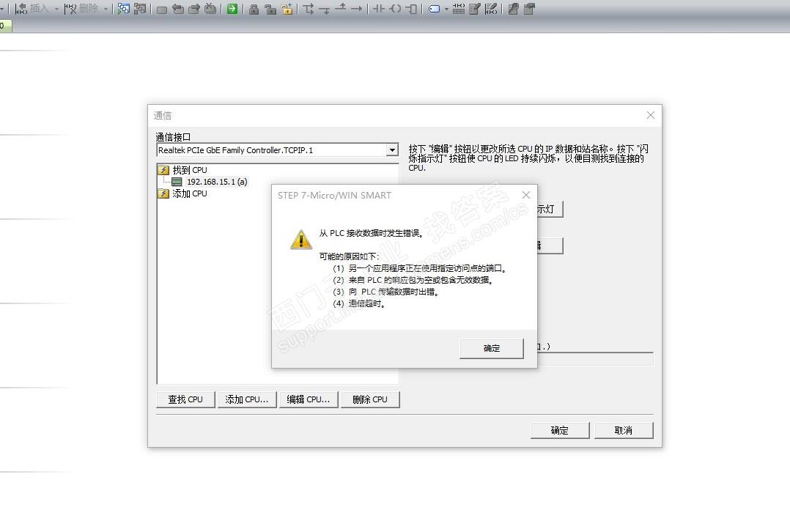The height and width of the screenshot is (532, 790).
Task: Click the locked padlock toolbar icon
Action: click(254, 9)
